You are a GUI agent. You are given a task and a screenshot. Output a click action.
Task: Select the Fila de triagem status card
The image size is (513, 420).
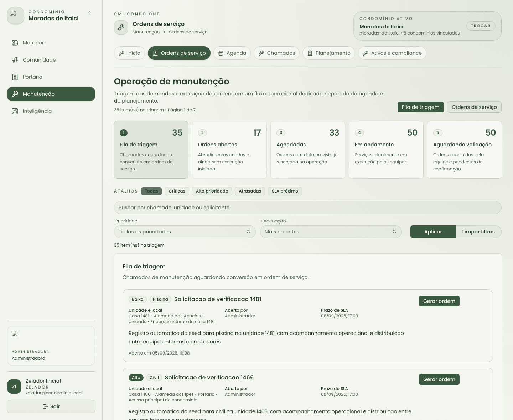151,150
